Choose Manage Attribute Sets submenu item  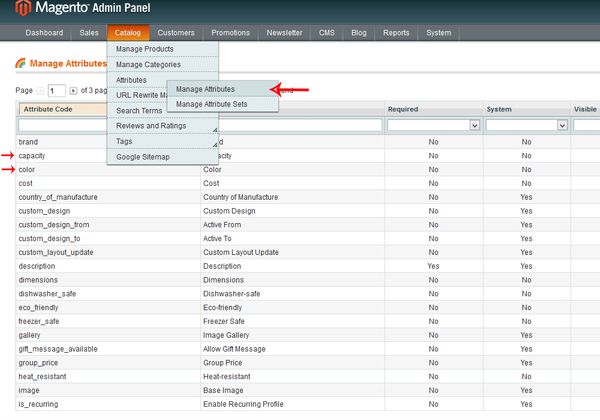pos(222,104)
